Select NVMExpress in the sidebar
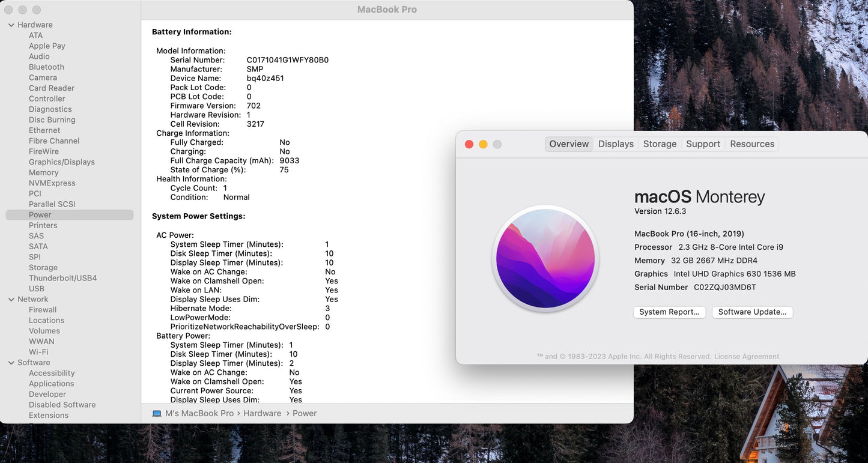This screenshot has width=868, height=463. [x=52, y=183]
